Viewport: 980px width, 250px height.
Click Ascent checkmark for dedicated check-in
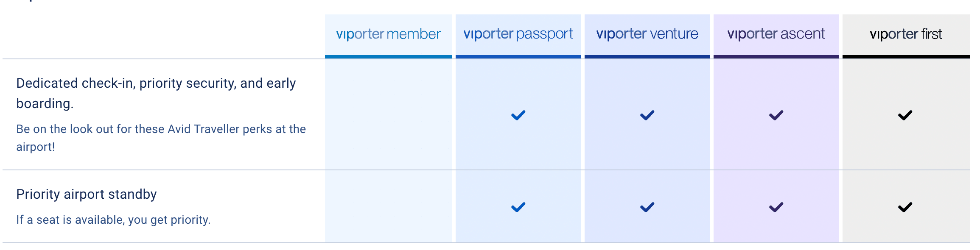pos(776,115)
